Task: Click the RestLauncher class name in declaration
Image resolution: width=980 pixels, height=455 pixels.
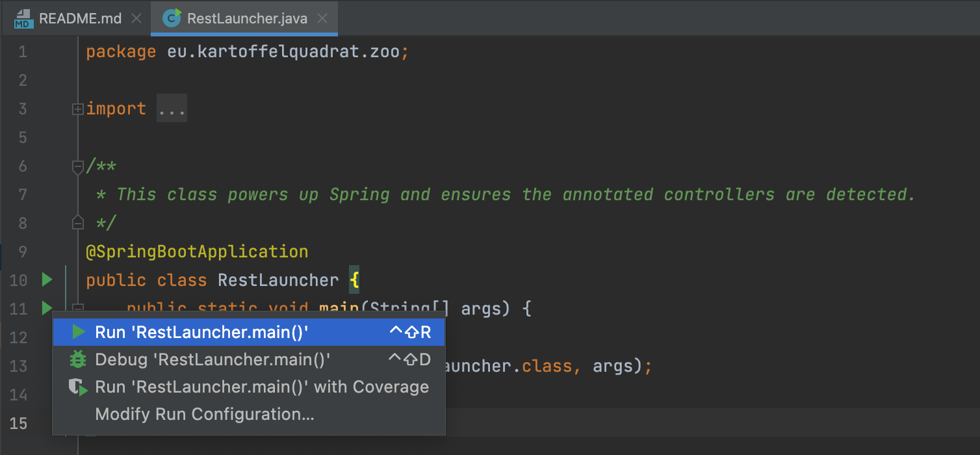Action: 278,280
